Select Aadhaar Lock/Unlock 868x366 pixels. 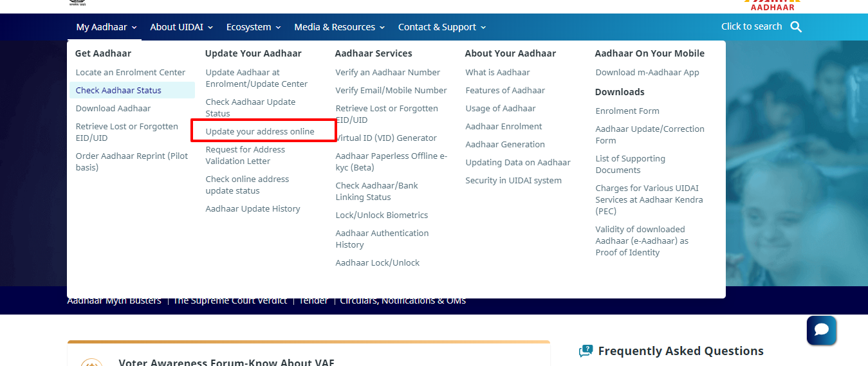[378, 263]
